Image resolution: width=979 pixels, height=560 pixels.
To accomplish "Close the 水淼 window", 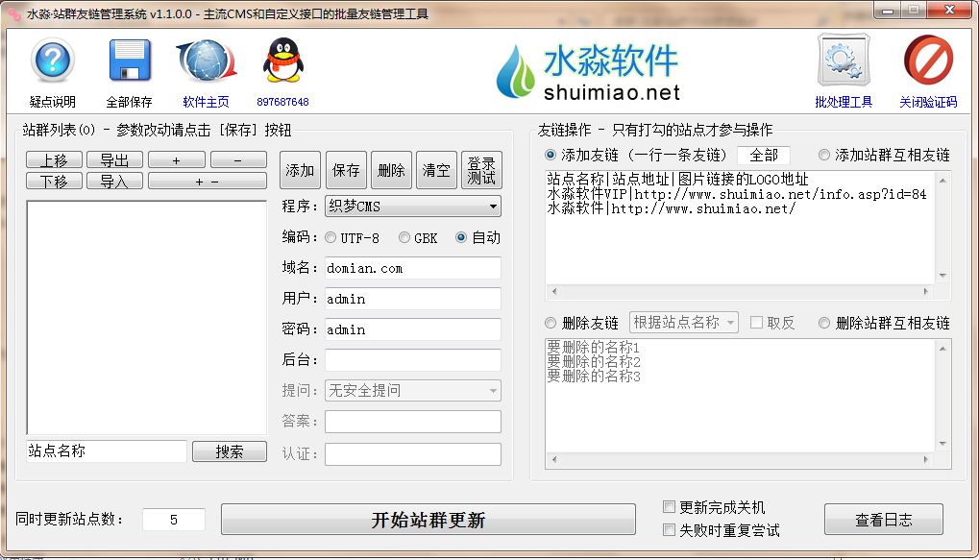I will [x=949, y=11].
